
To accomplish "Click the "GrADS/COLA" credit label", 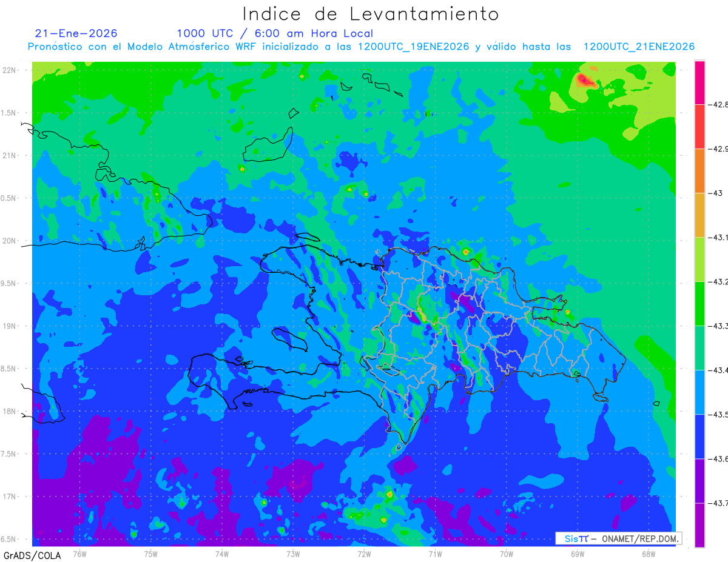I will pyautogui.click(x=32, y=555).
